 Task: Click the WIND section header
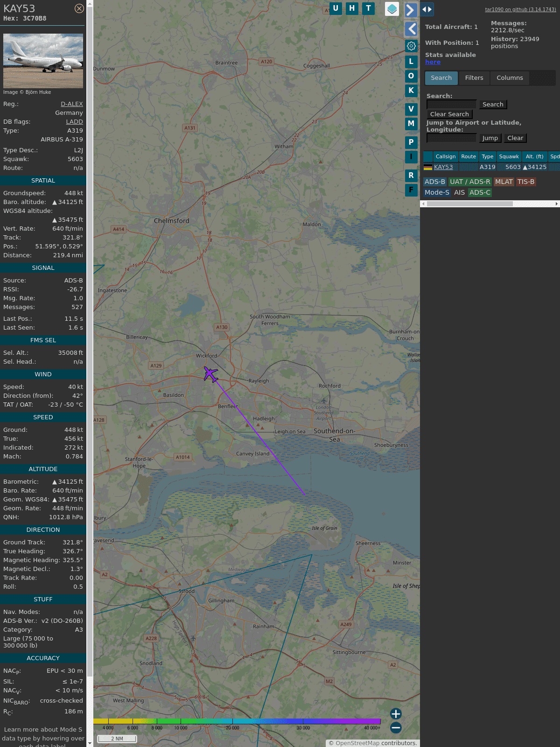point(43,374)
